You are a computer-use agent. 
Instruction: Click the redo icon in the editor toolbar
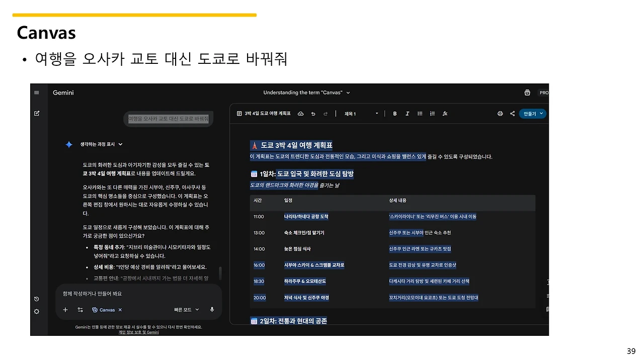tap(325, 113)
